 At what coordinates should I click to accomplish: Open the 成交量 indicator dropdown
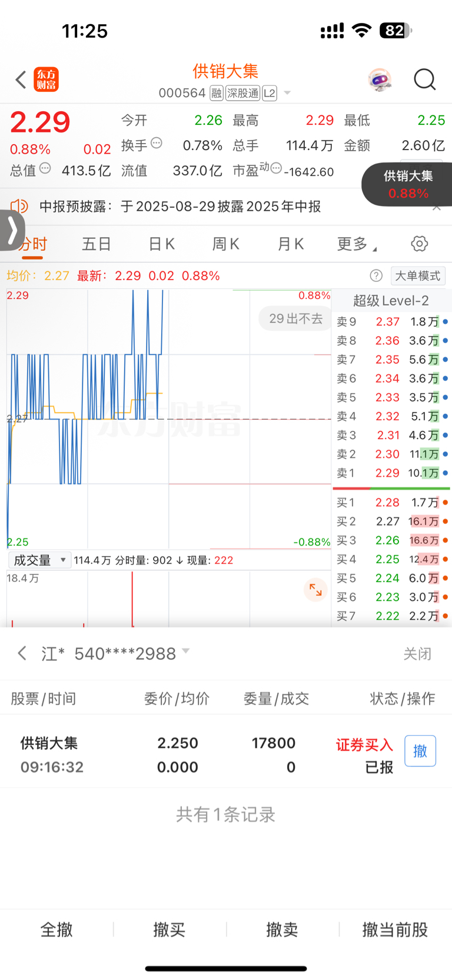coord(39,560)
